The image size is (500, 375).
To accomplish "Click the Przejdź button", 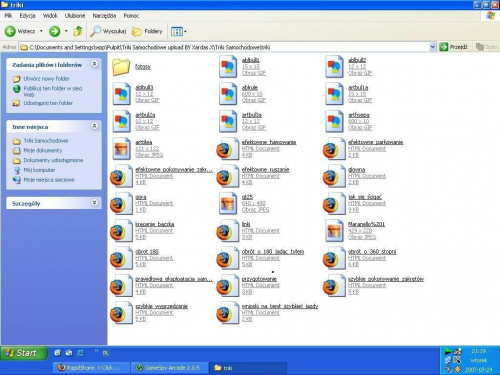I will [x=454, y=47].
